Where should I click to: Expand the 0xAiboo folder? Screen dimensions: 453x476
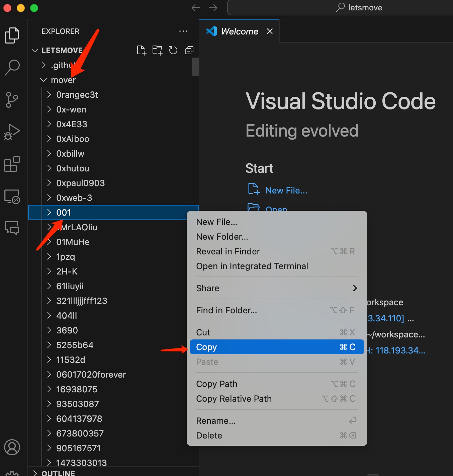pos(114,139)
